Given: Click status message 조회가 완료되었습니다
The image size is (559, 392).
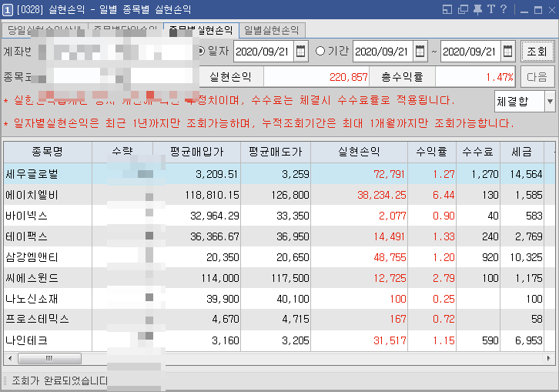Looking at the screenshot, I should (59, 380).
